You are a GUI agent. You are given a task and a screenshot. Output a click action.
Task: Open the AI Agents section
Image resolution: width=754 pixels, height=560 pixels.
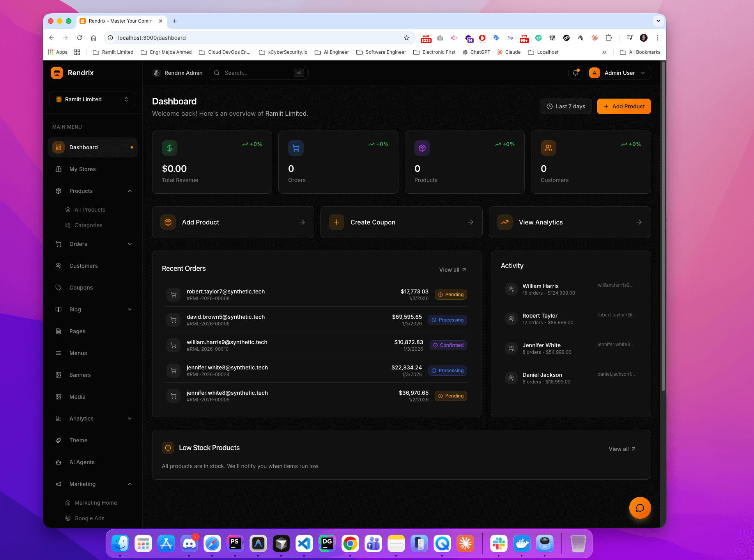(82, 462)
